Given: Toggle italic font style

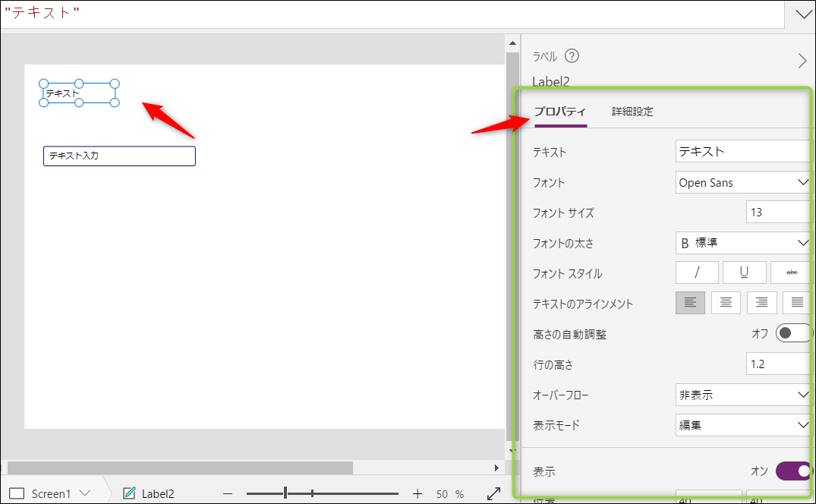Looking at the screenshot, I should coord(697,272).
